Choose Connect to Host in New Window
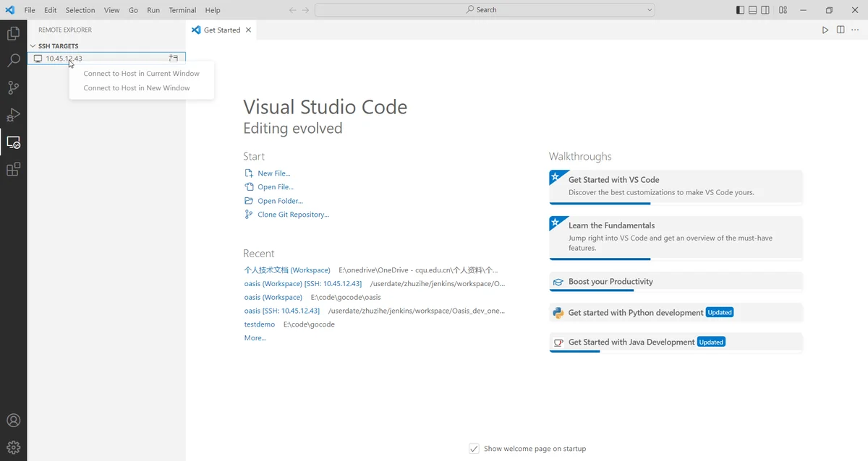Viewport: 868px width, 461px height. pyautogui.click(x=142, y=88)
